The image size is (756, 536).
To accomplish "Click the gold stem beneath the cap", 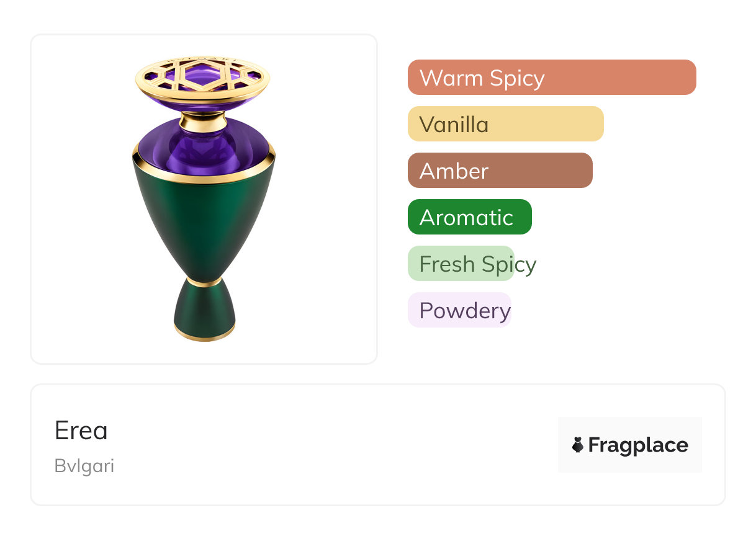I will tap(203, 120).
